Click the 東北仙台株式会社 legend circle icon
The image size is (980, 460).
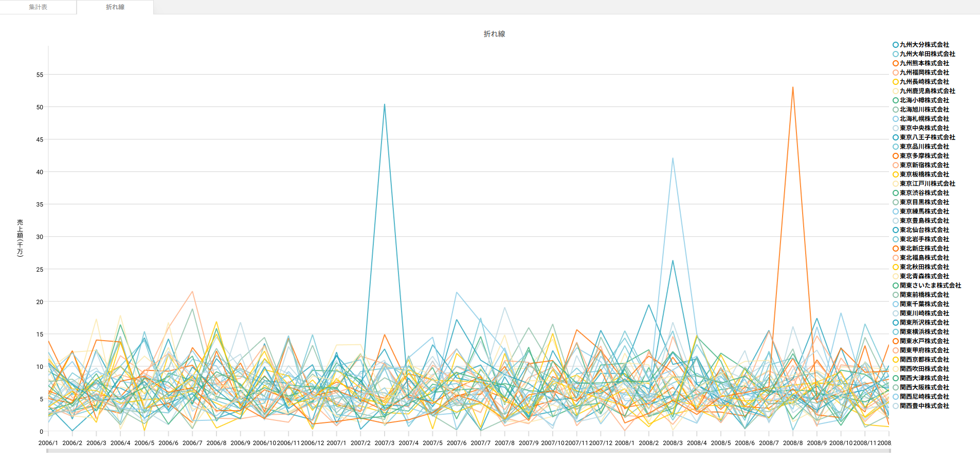896,230
